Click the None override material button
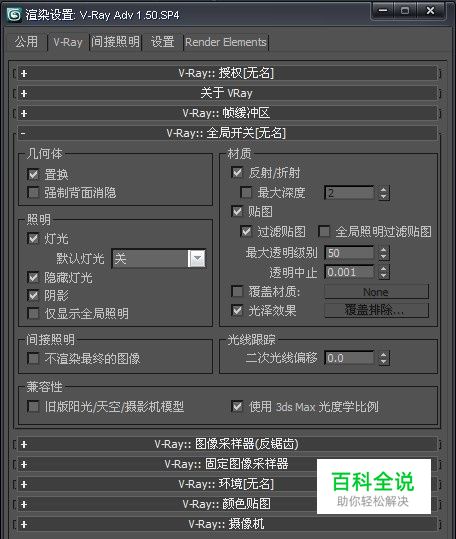 tap(377, 292)
